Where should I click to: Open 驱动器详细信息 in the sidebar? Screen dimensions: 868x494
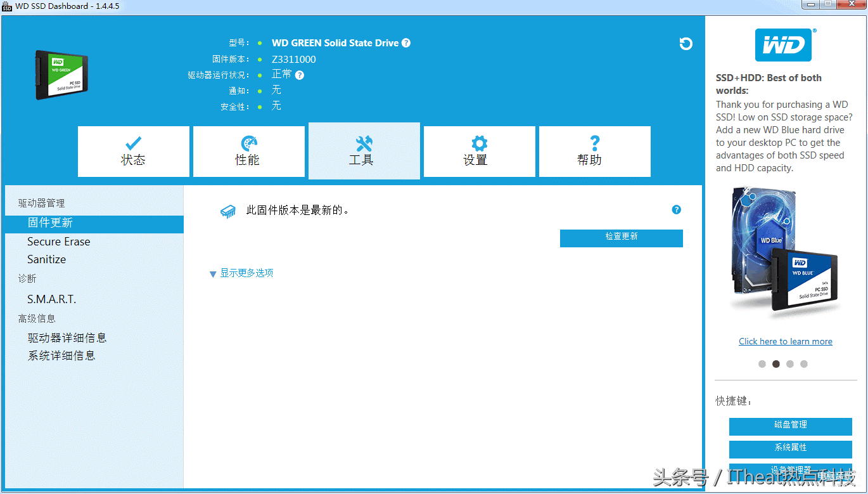(67, 338)
